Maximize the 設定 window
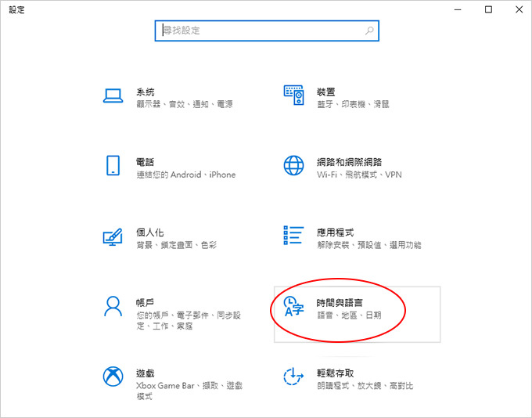Image resolution: width=532 pixels, height=418 pixels. (x=488, y=9)
